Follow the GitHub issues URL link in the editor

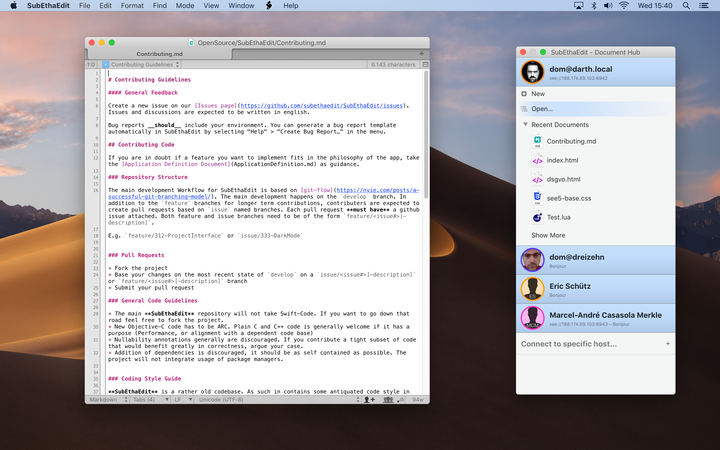click(321, 106)
